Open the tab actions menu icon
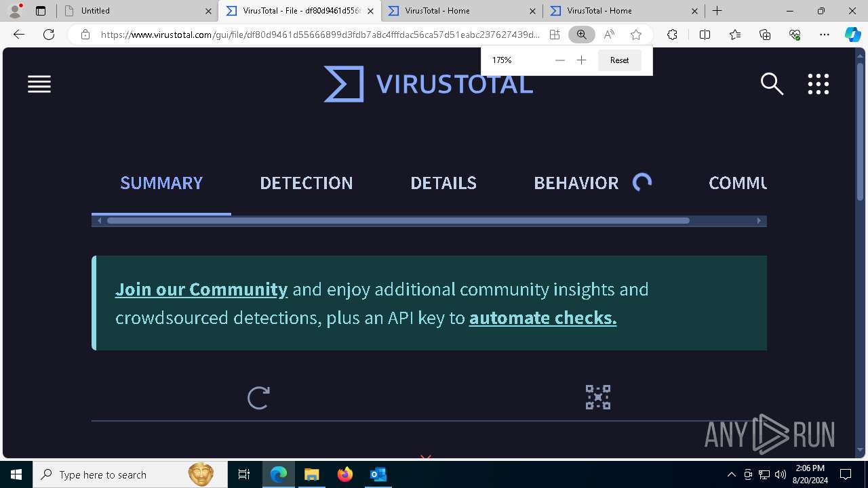 point(41,11)
